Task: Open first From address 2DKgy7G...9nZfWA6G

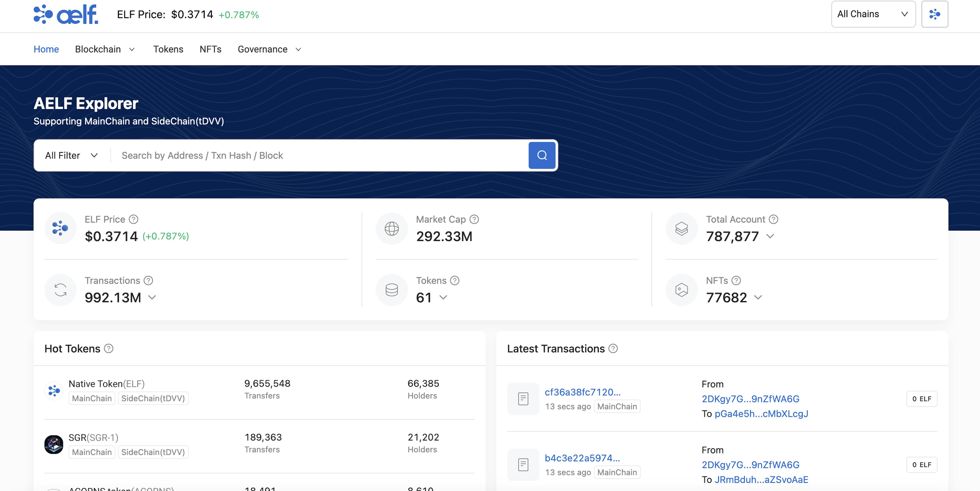Action: point(750,399)
